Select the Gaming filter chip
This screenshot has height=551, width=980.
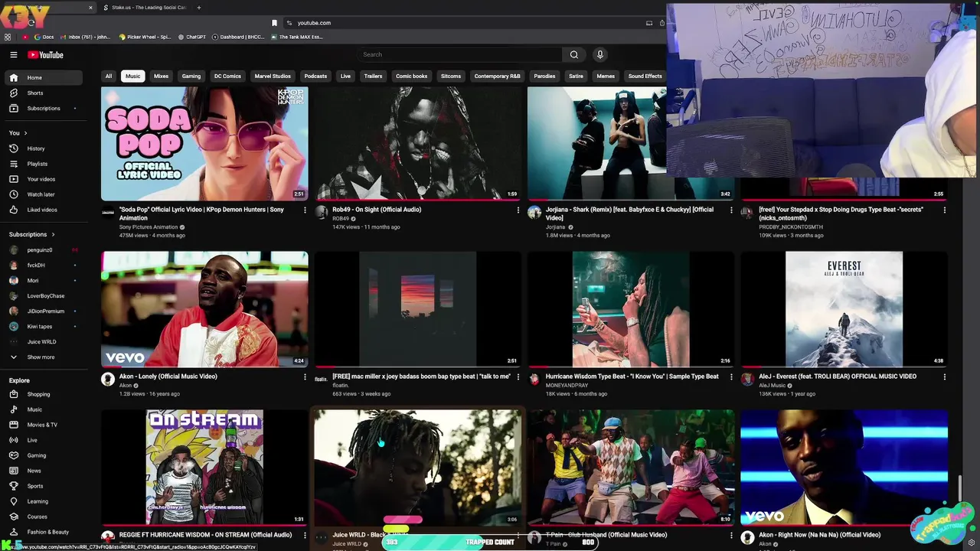191,76
